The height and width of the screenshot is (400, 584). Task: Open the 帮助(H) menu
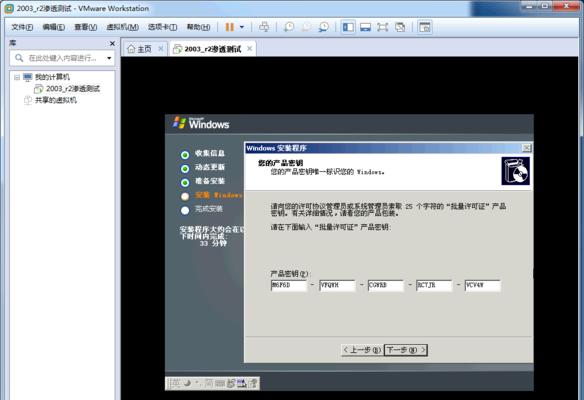(198, 27)
